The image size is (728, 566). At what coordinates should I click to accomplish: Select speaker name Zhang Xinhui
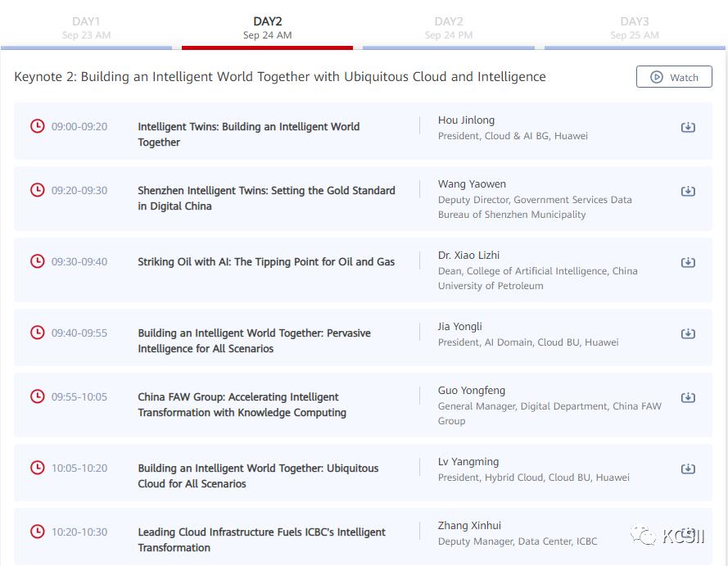point(469,526)
